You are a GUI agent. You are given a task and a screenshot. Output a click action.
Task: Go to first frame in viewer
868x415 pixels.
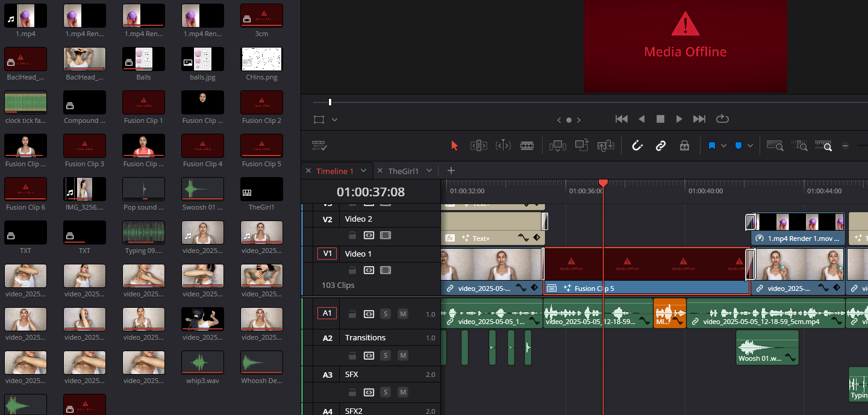click(622, 119)
